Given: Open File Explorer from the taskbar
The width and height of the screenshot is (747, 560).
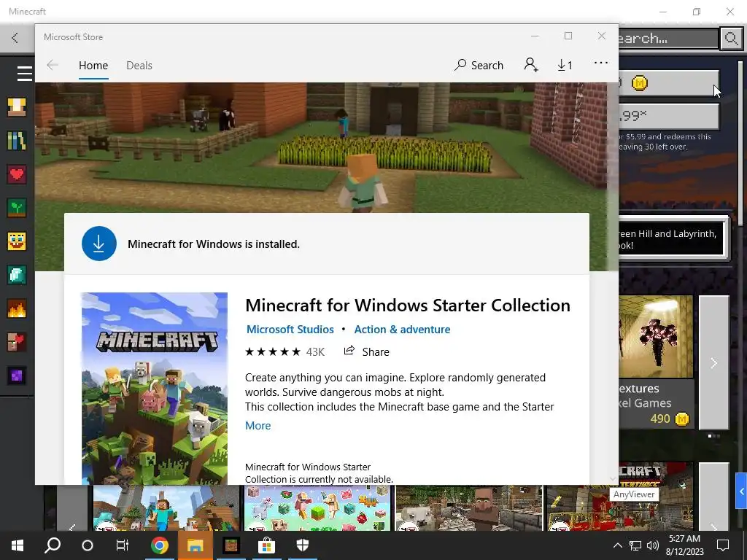Looking at the screenshot, I should click(x=196, y=545).
